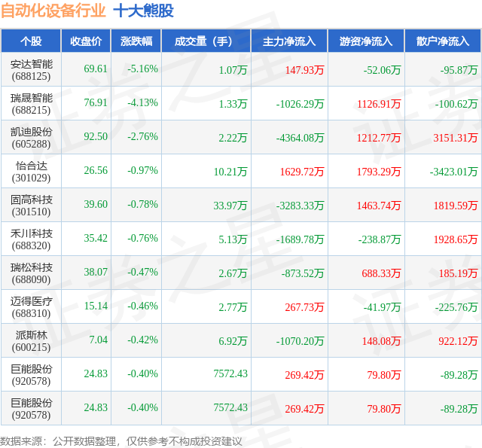Click the change value -5.16%

[142, 69]
